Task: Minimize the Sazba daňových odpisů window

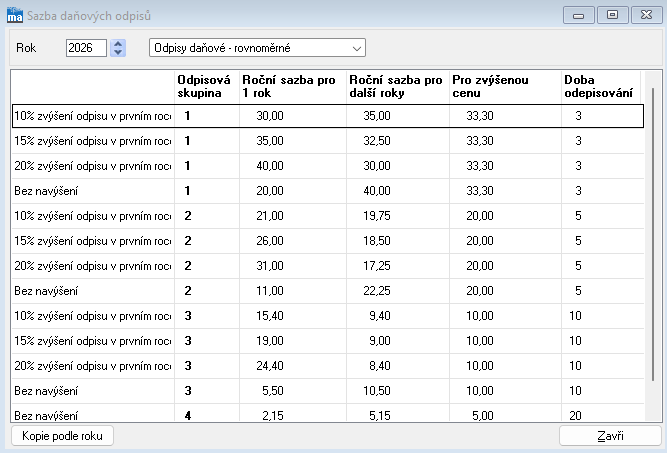Action: click(x=579, y=15)
